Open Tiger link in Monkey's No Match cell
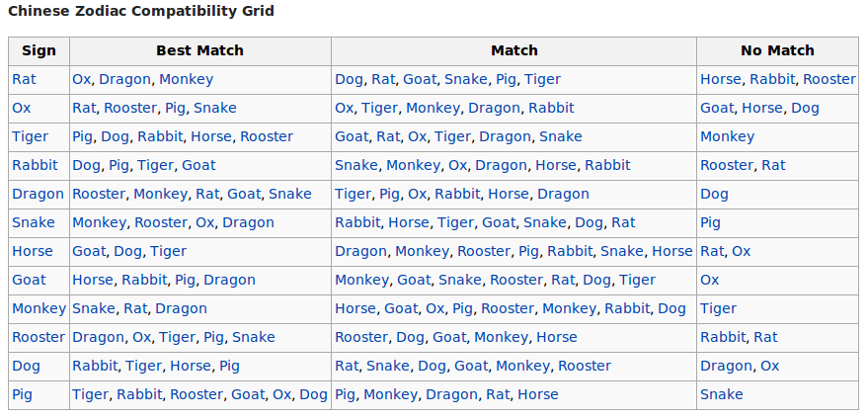The width and height of the screenshot is (868, 418). [719, 308]
